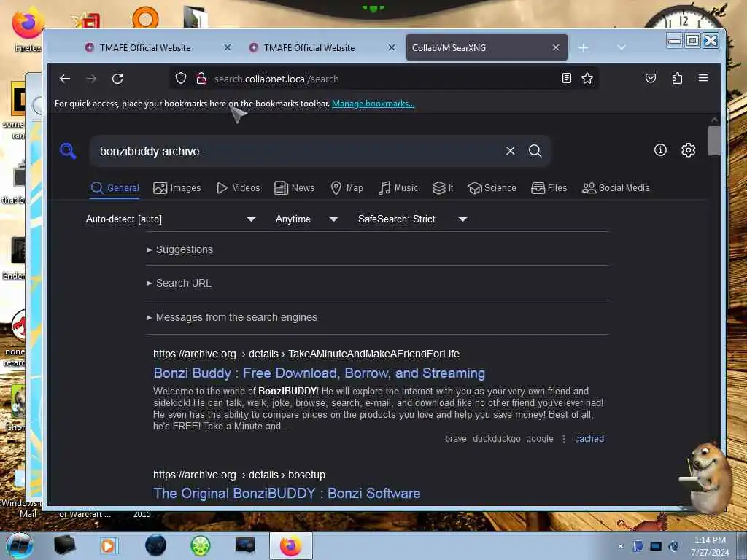Open the first result's more options dots

point(564,439)
